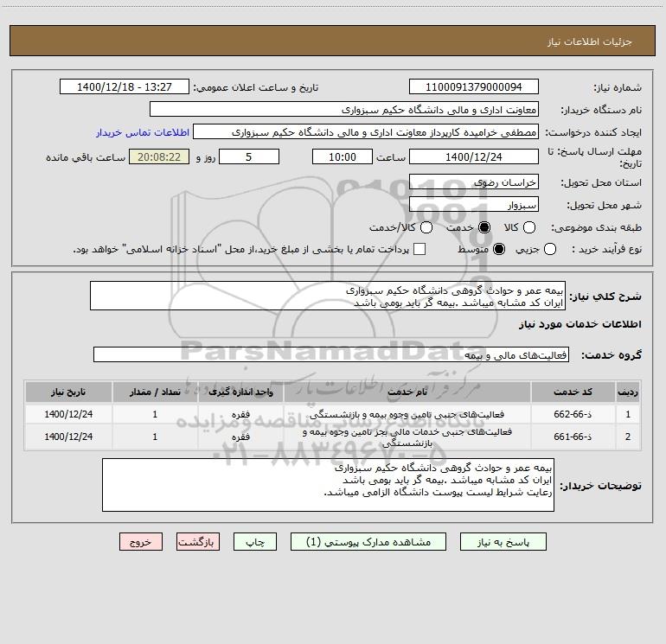This screenshot has height=644, width=666.
Task: Open مشاهده مدارک پیوستی (1) attachments
Action: pyautogui.click(x=368, y=542)
